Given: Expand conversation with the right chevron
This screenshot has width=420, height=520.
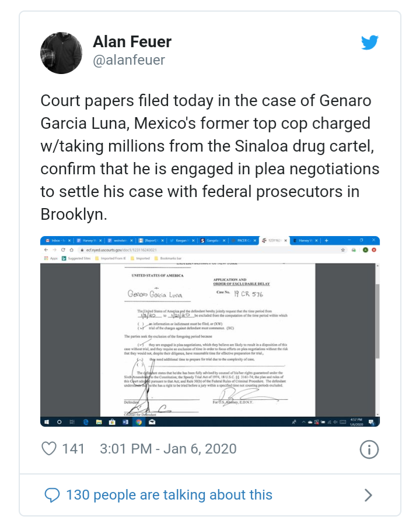Looking at the screenshot, I should pos(367,495).
